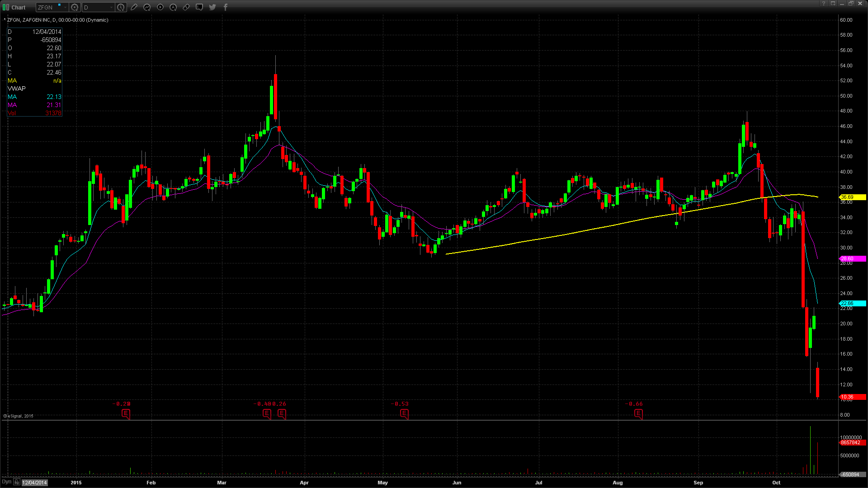
Task: Click the 12/04/2014 date field on time axis
Action: click(35, 483)
